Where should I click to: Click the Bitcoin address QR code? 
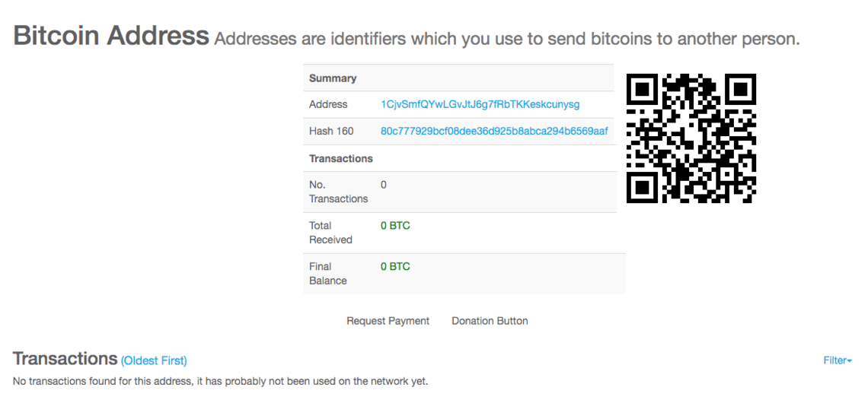(691, 138)
